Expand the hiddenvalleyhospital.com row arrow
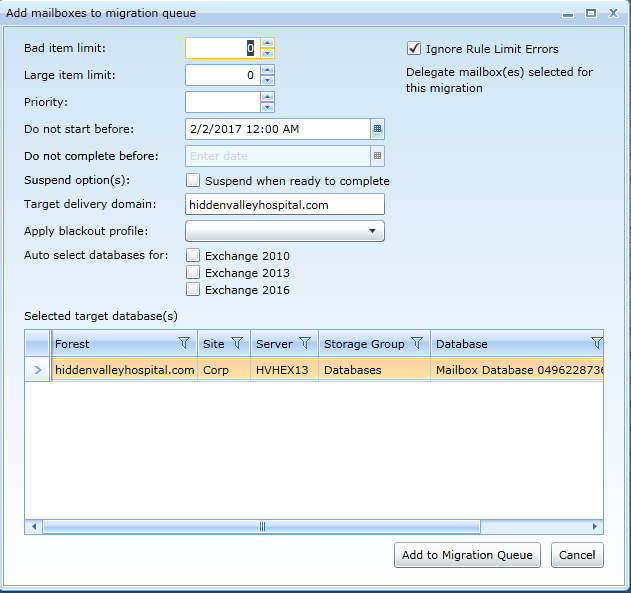The image size is (631, 593). click(37, 369)
